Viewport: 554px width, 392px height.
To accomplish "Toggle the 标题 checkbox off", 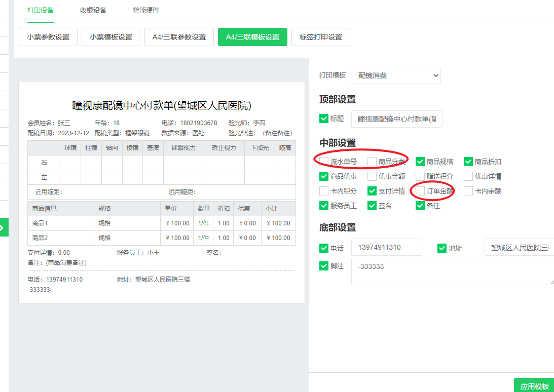I will click(324, 119).
